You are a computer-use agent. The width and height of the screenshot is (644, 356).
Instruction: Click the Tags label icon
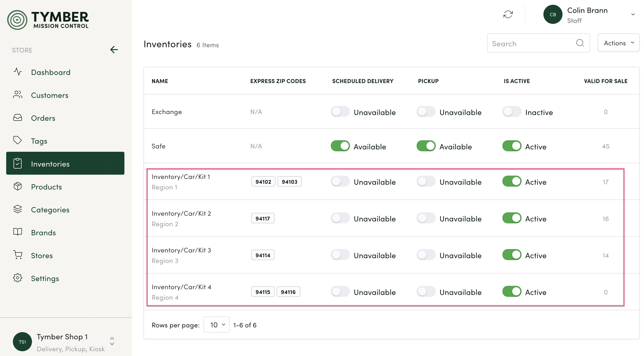[17, 141]
